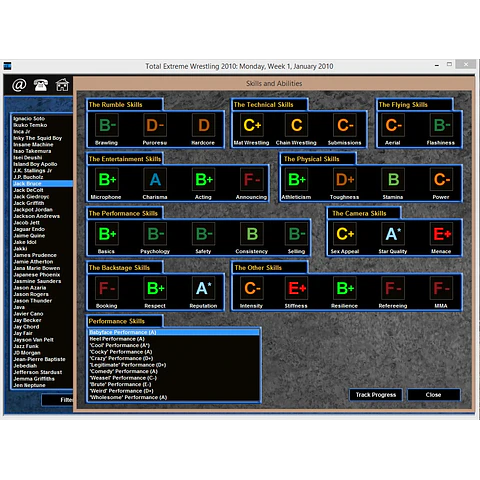Click the Puroresu D- grade tile
This screenshot has height=480, width=480.
click(155, 125)
